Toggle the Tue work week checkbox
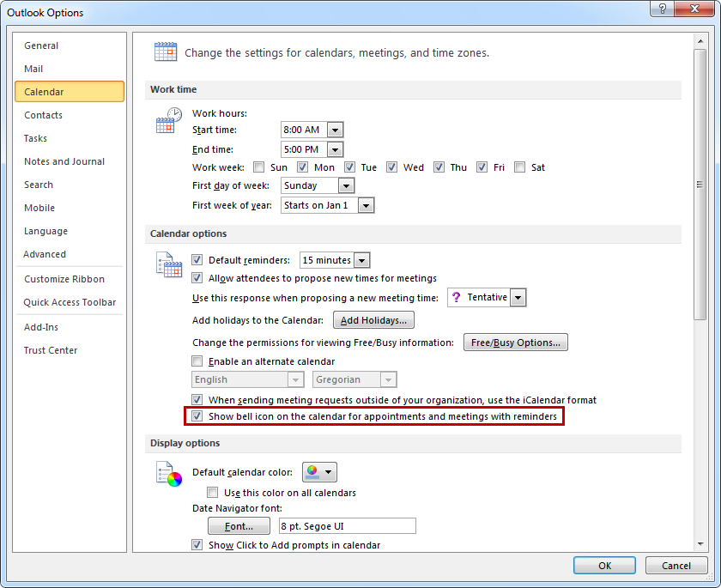This screenshot has height=588, width=721. click(x=349, y=167)
